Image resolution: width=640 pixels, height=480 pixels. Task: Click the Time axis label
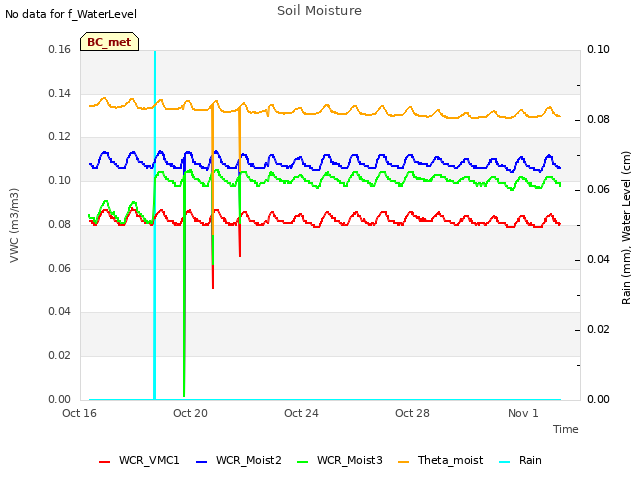click(x=565, y=429)
